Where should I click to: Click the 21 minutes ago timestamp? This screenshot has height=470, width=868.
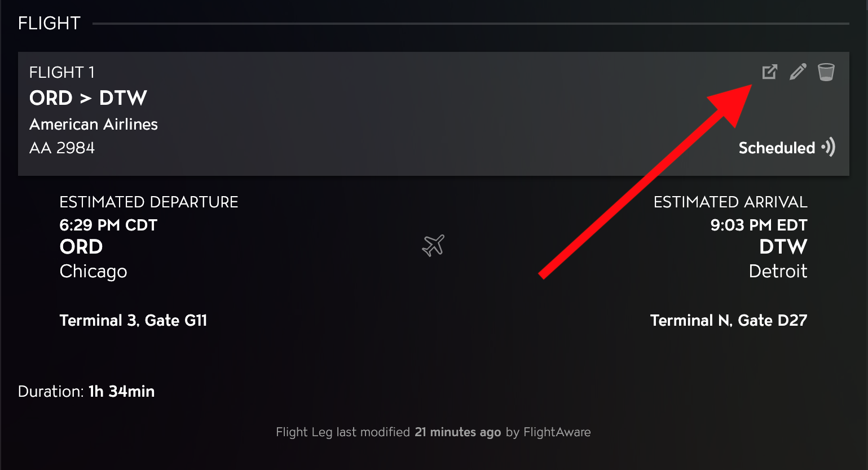pyautogui.click(x=458, y=432)
